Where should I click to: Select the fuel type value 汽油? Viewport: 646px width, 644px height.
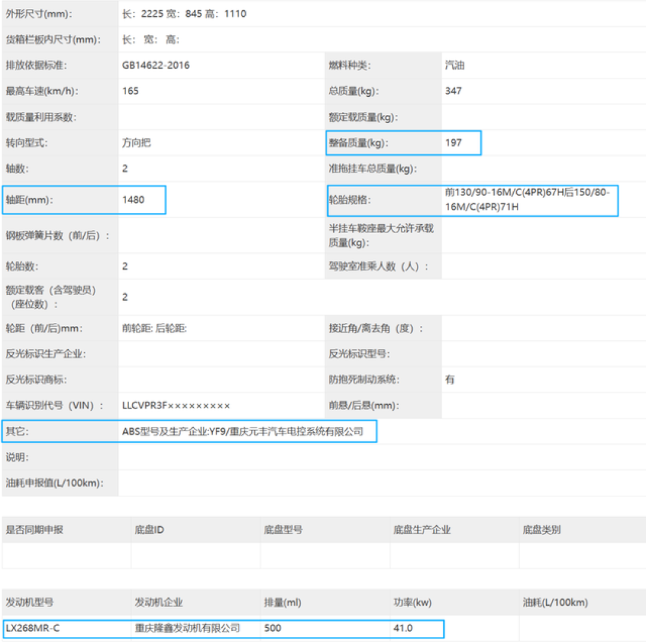pyautogui.click(x=455, y=65)
